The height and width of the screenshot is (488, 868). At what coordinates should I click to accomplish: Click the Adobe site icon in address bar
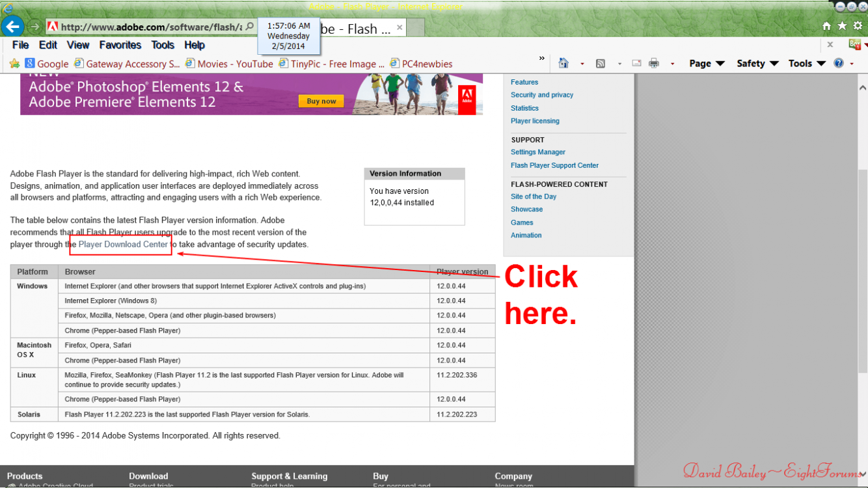point(53,27)
